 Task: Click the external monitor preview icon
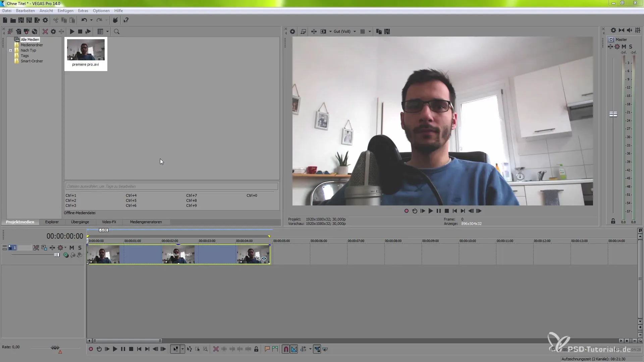(303, 32)
